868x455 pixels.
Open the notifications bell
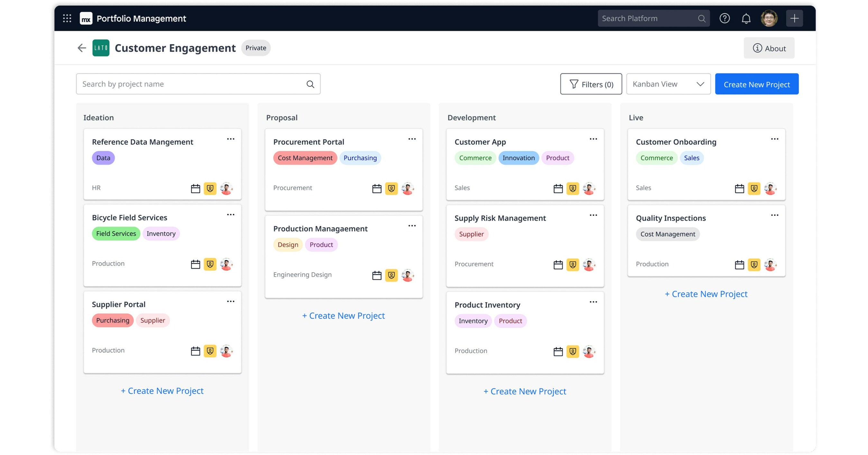pos(746,18)
